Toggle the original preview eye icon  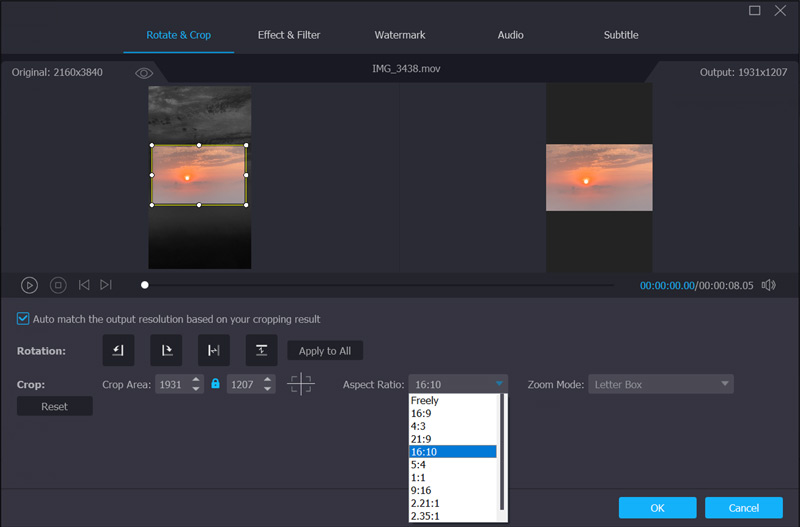[x=144, y=73]
